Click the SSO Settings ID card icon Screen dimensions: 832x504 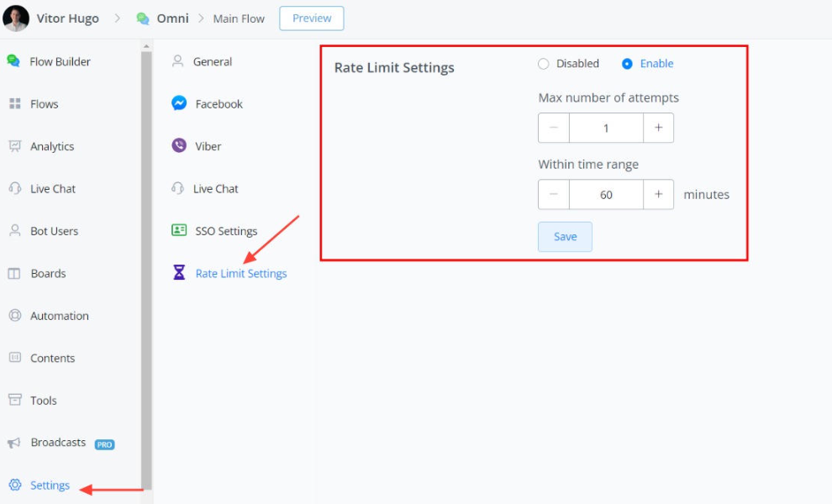pos(179,230)
